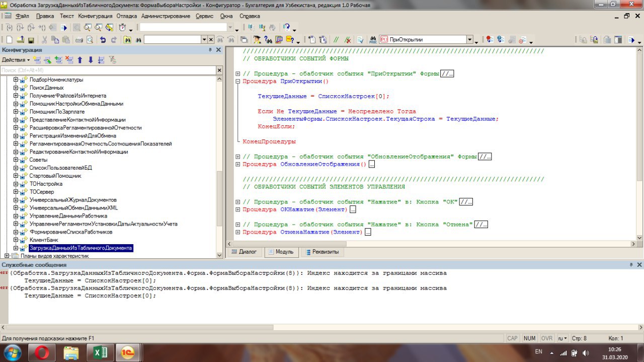
Task: Open the Файл menu
Action: tap(22, 16)
